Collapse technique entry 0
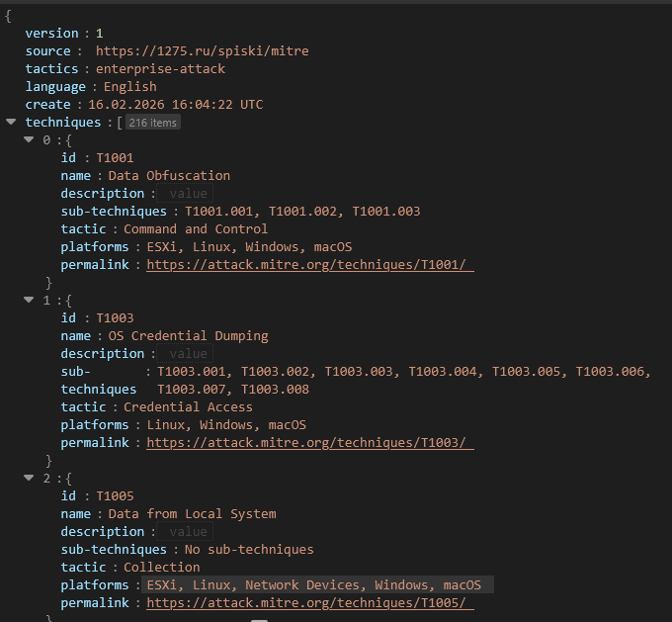 (x=29, y=139)
